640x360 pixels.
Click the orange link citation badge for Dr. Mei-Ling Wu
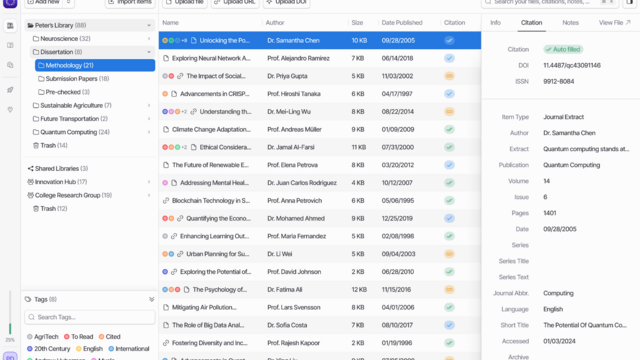tap(449, 111)
